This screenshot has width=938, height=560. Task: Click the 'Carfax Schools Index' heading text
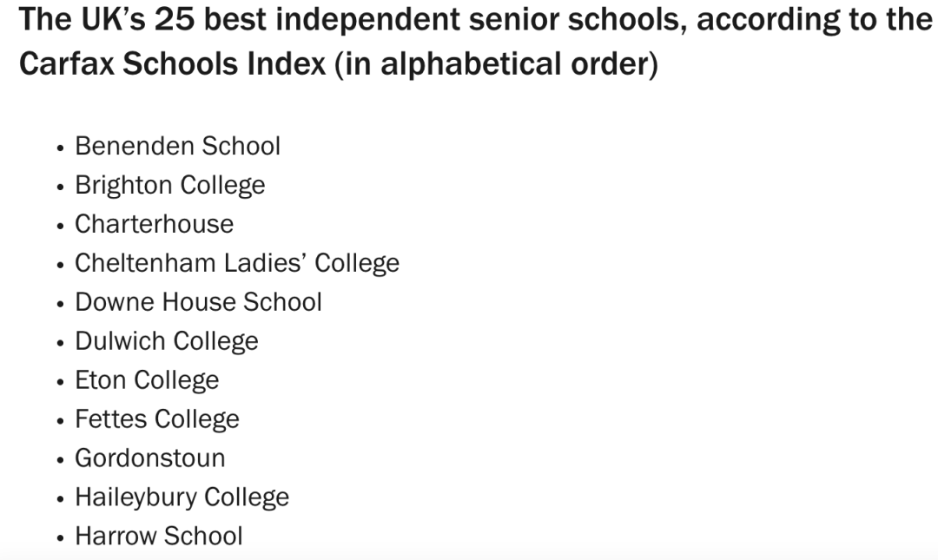tap(173, 63)
